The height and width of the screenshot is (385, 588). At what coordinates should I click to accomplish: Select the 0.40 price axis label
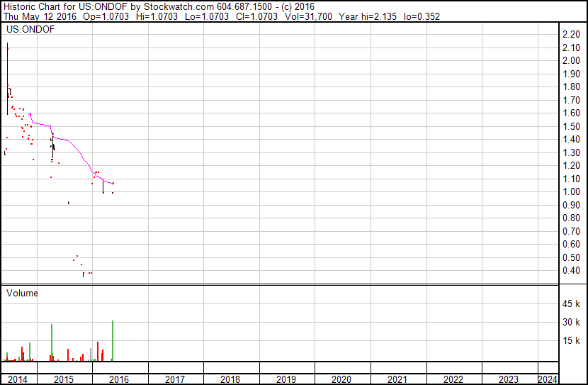(x=570, y=271)
